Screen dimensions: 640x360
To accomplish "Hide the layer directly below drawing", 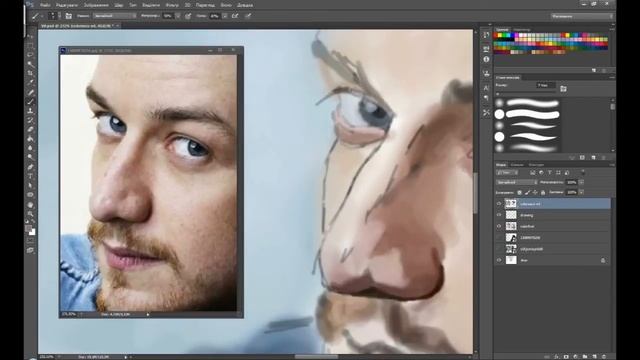I will (499, 226).
